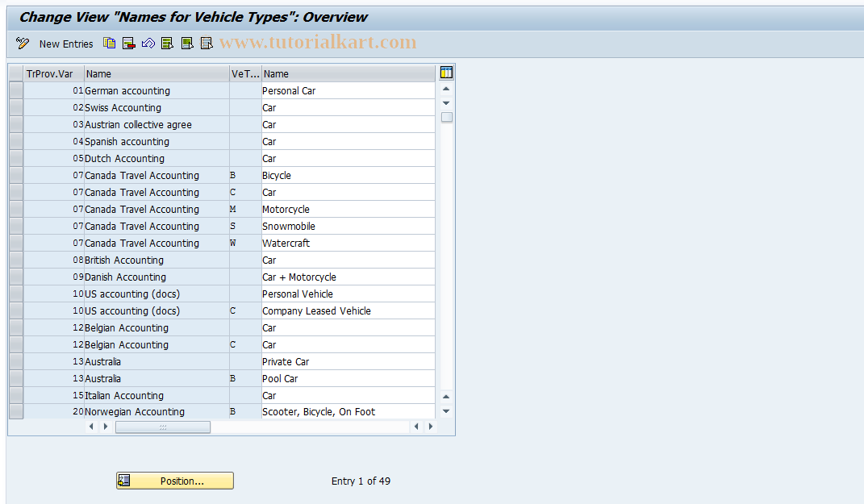
Task: Open the Position... button
Action: point(175,481)
